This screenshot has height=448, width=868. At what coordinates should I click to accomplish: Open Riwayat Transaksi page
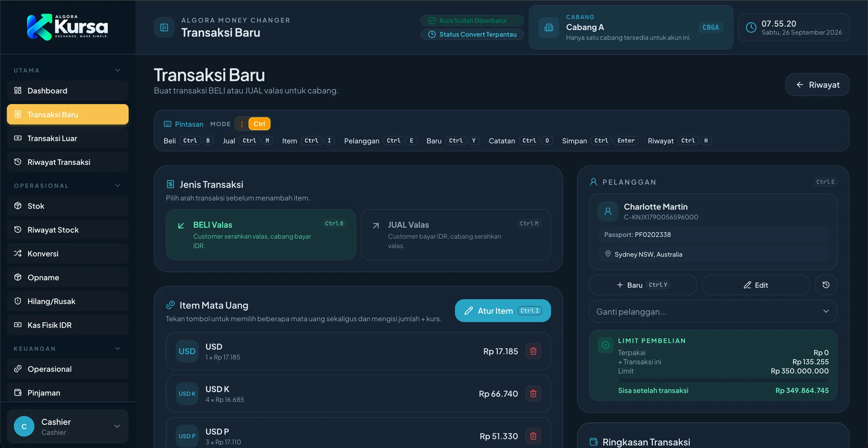click(x=67, y=162)
